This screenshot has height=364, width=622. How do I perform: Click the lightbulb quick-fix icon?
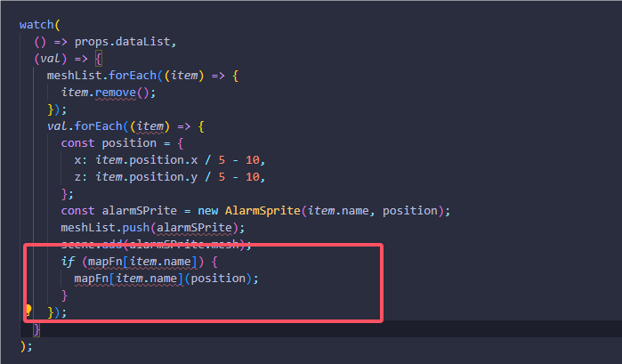pyautogui.click(x=28, y=310)
